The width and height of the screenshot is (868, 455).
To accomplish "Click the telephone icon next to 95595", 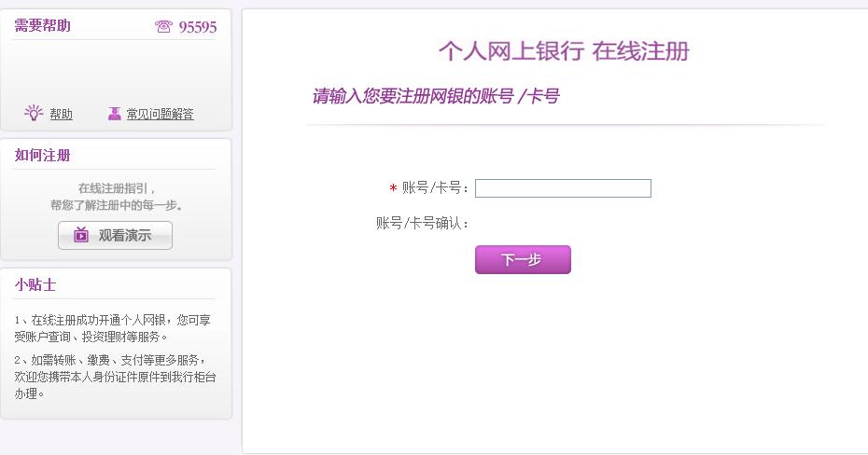I will pyautogui.click(x=163, y=26).
